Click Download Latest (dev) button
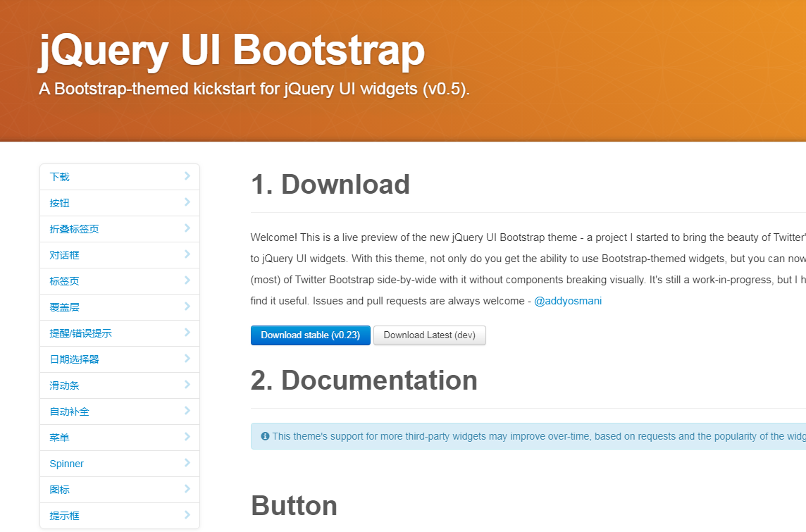806x532 pixels. pyautogui.click(x=430, y=335)
